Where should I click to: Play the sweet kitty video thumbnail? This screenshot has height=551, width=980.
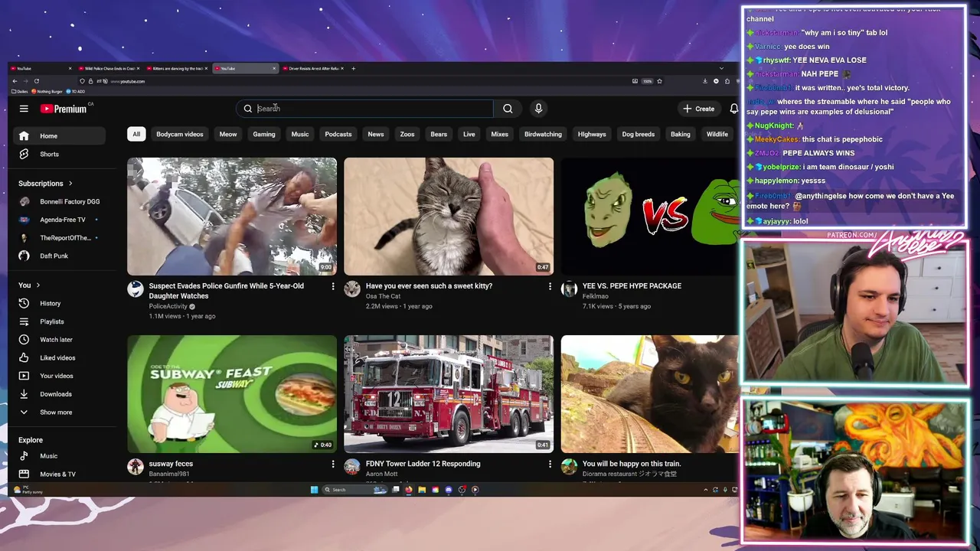[x=449, y=217]
